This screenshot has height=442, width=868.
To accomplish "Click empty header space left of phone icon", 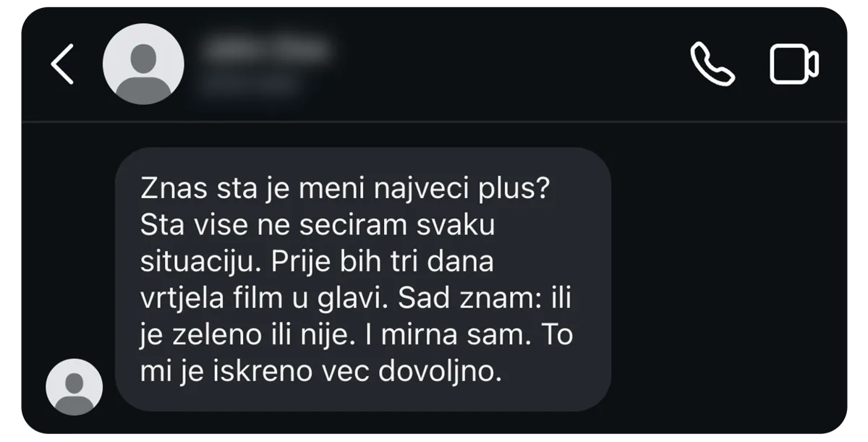I will coord(506,65).
